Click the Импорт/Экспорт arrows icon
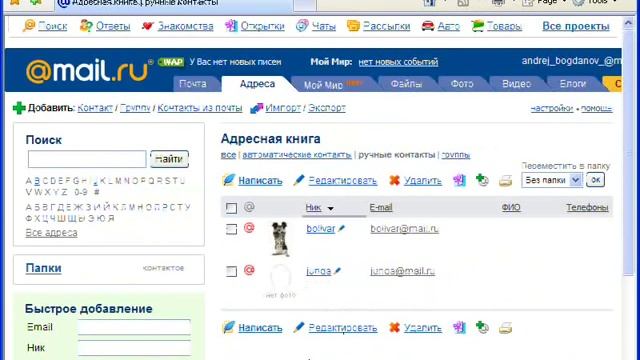The height and width of the screenshot is (360, 640). click(256, 108)
